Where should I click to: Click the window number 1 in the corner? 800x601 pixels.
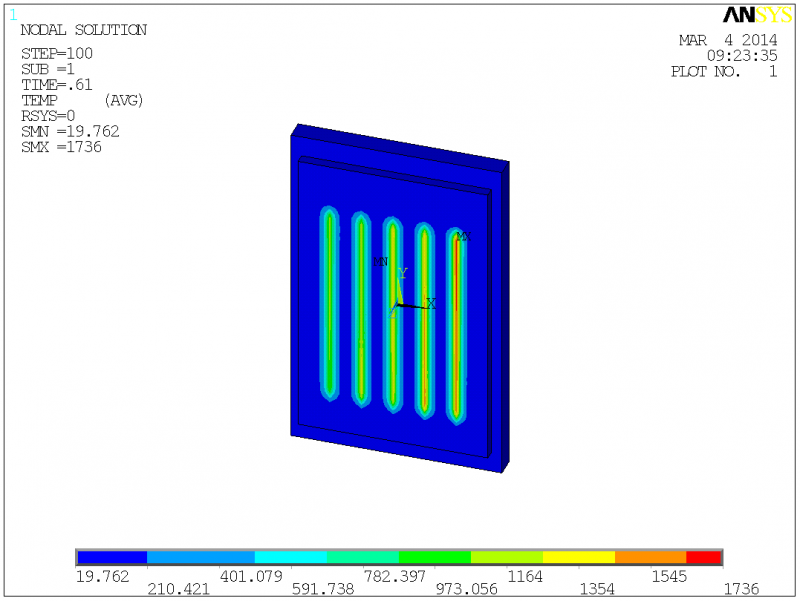point(13,15)
